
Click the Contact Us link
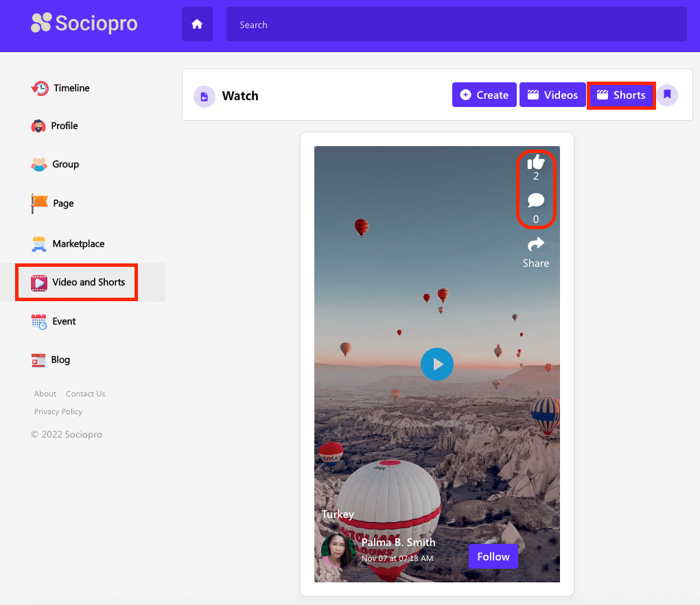(85, 394)
